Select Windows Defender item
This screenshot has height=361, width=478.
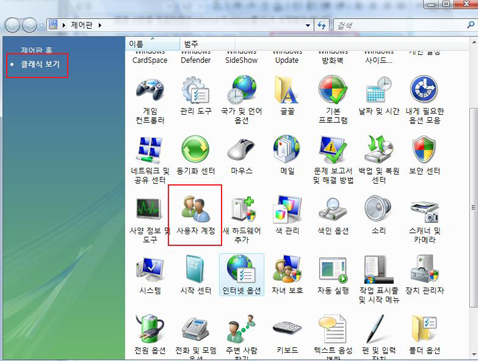pos(196,58)
